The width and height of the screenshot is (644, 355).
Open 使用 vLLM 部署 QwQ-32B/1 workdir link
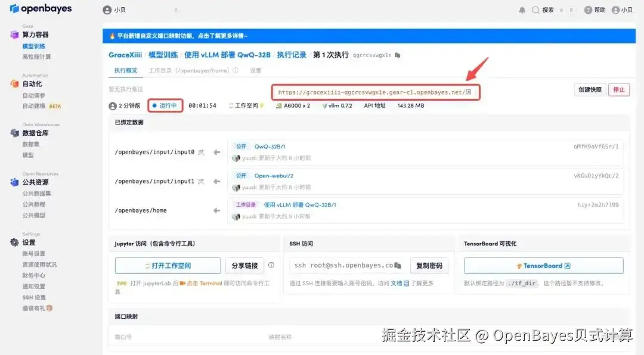click(300, 205)
